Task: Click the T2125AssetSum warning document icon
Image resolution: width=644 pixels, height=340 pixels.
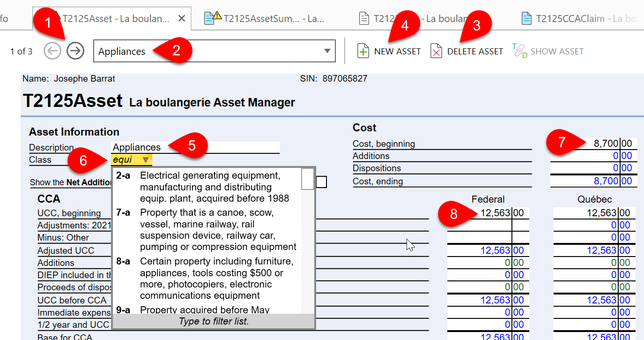Action: 213,18
